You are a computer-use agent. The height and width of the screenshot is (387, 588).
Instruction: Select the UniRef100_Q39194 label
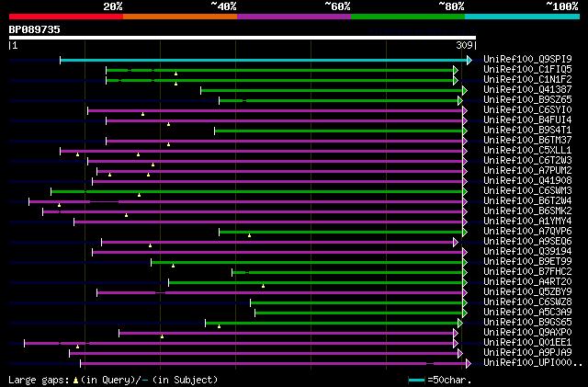pos(527,252)
